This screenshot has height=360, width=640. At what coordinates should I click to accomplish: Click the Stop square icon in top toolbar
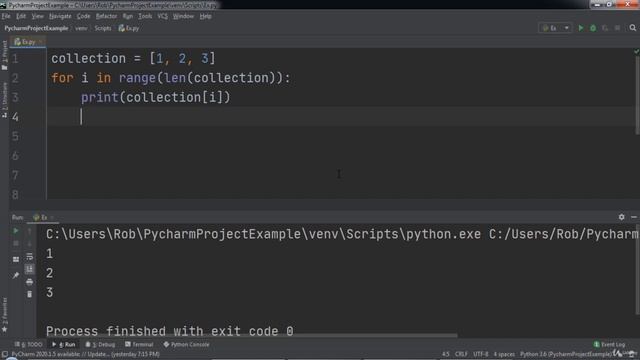pyautogui.click(x=617, y=28)
